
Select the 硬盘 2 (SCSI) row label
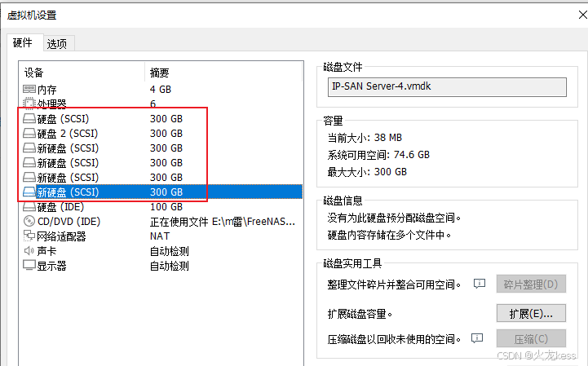click(x=68, y=134)
